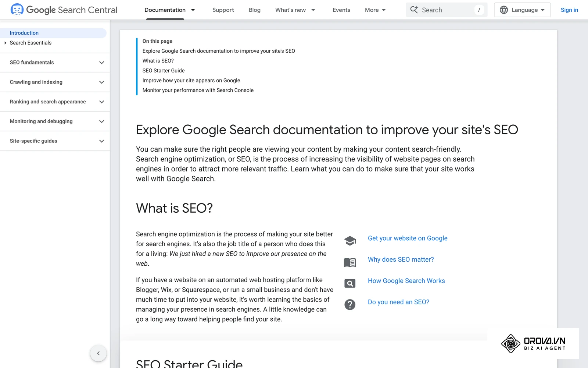Viewport: 588px width, 368px height.
Task: Click the globe icon beside Language
Action: pos(504,10)
